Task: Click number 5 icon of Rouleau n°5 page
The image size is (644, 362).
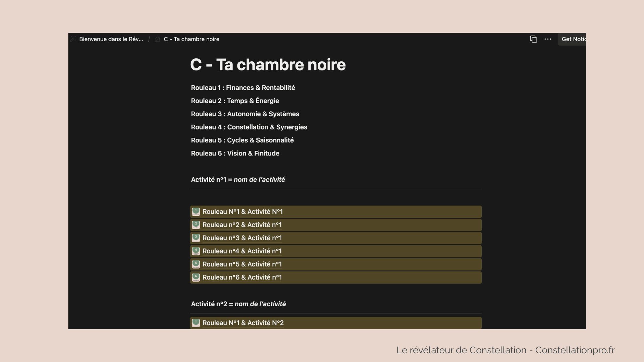Action: pos(196,264)
